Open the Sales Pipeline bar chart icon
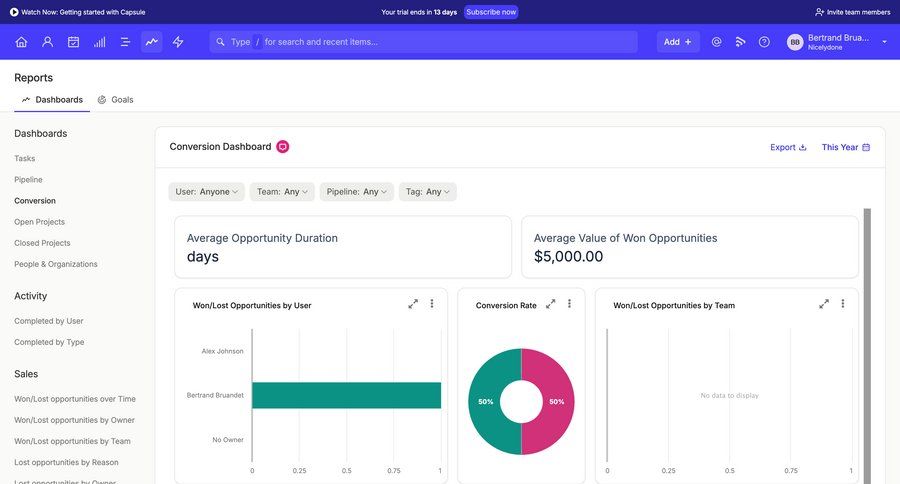This screenshot has height=484, width=900. pyautogui.click(x=99, y=42)
